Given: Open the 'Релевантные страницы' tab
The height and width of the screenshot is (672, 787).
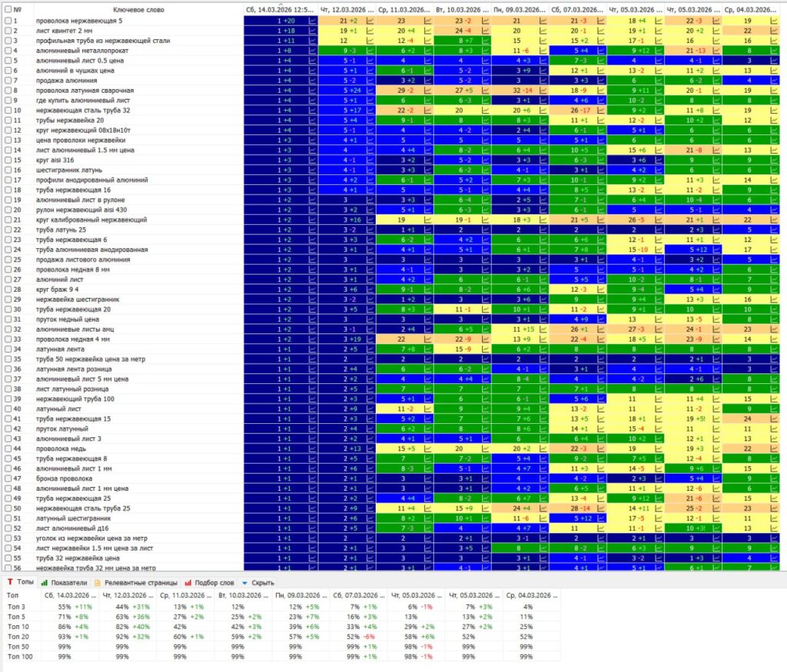Looking at the screenshot, I should click(136, 583).
